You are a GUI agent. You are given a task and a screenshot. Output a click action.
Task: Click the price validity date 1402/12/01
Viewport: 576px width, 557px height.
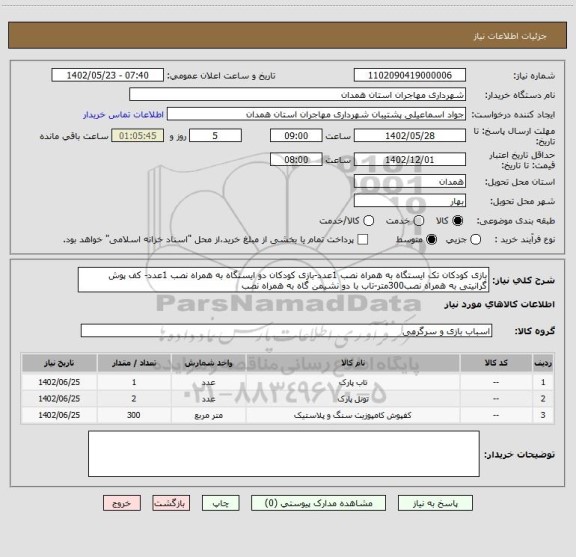click(x=410, y=159)
